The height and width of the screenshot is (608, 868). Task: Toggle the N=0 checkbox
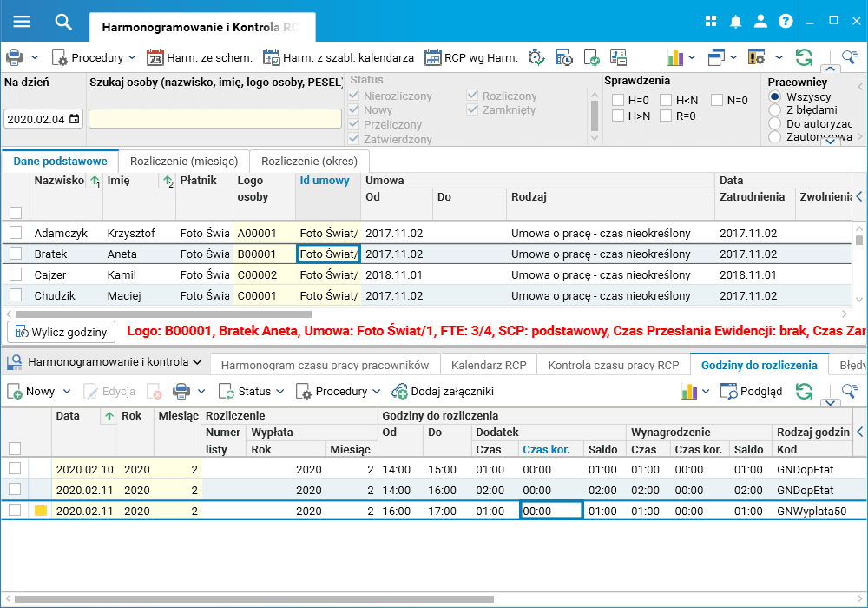(x=717, y=100)
